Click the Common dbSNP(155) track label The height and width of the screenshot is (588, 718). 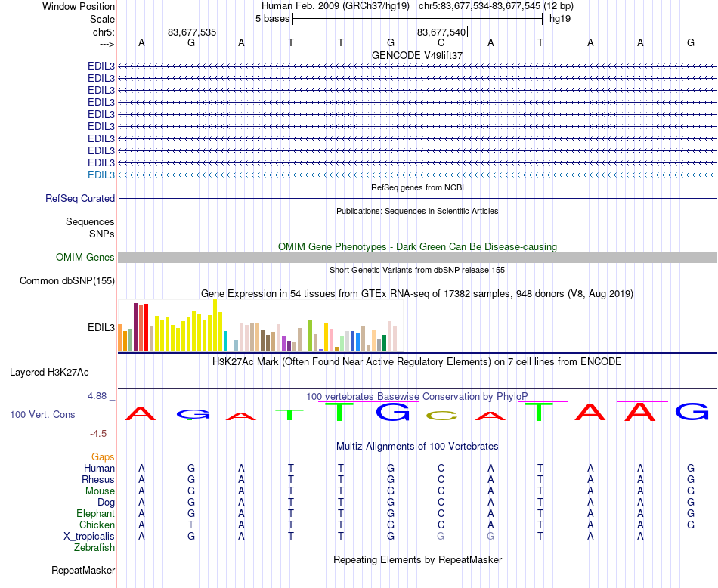click(67, 280)
